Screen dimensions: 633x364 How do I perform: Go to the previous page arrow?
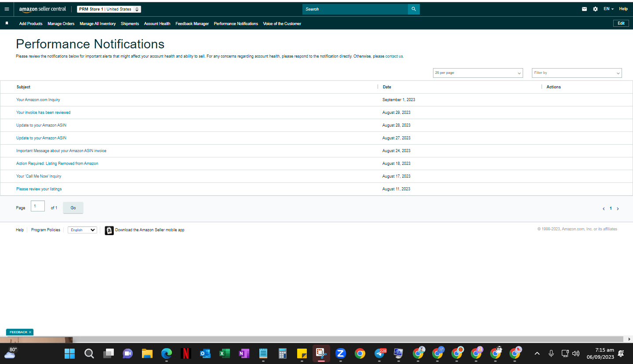pyautogui.click(x=604, y=209)
